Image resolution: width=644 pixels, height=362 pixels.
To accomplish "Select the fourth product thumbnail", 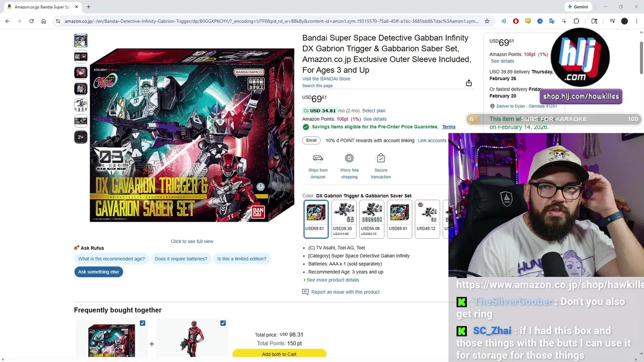I will click(80, 88).
